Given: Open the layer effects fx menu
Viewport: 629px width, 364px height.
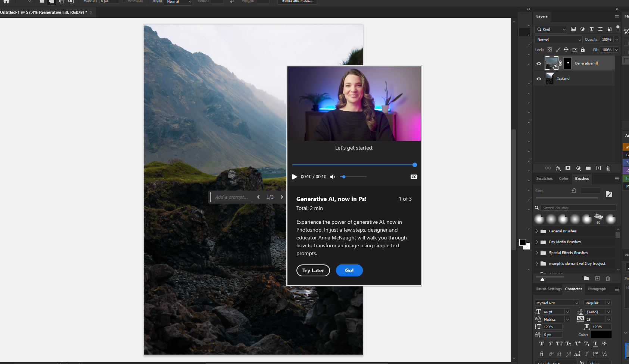Looking at the screenshot, I should [x=559, y=168].
